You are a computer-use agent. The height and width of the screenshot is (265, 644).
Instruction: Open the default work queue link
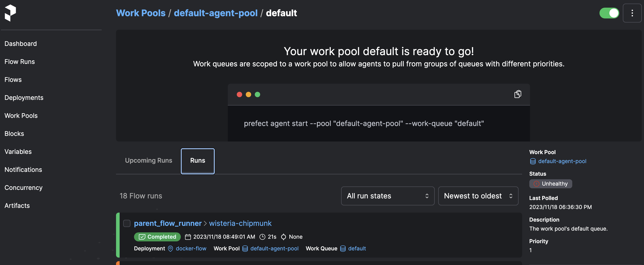pos(357,249)
